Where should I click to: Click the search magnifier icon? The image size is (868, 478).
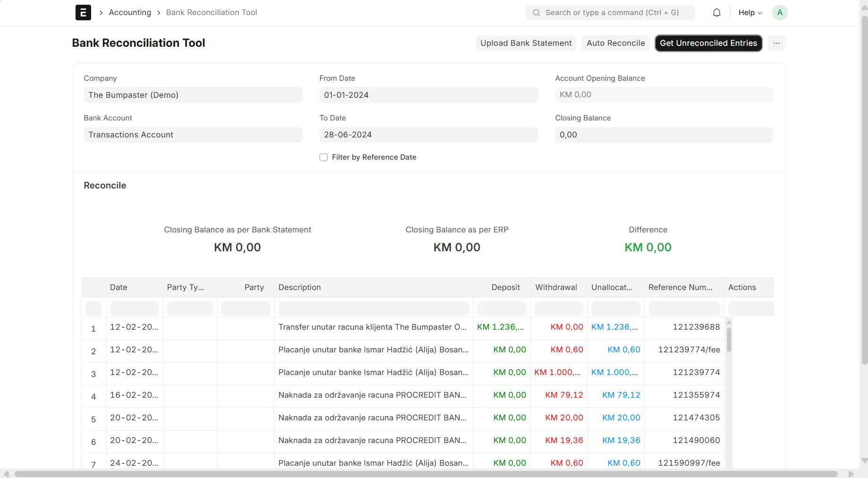(x=536, y=13)
